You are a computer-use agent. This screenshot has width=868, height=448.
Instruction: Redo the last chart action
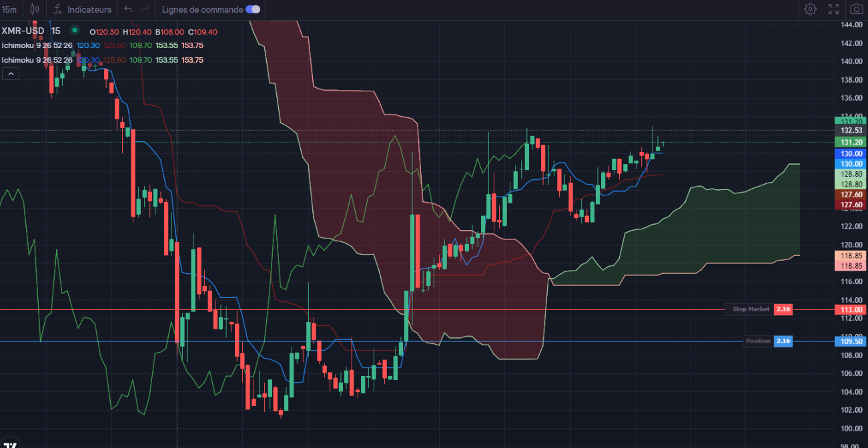coord(145,9)
